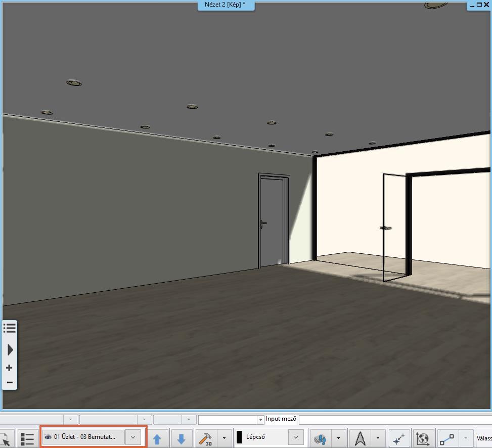Open the second combo box arrow in properties bar
Viewport: 492px width, 448px height.
coord(144,420)
